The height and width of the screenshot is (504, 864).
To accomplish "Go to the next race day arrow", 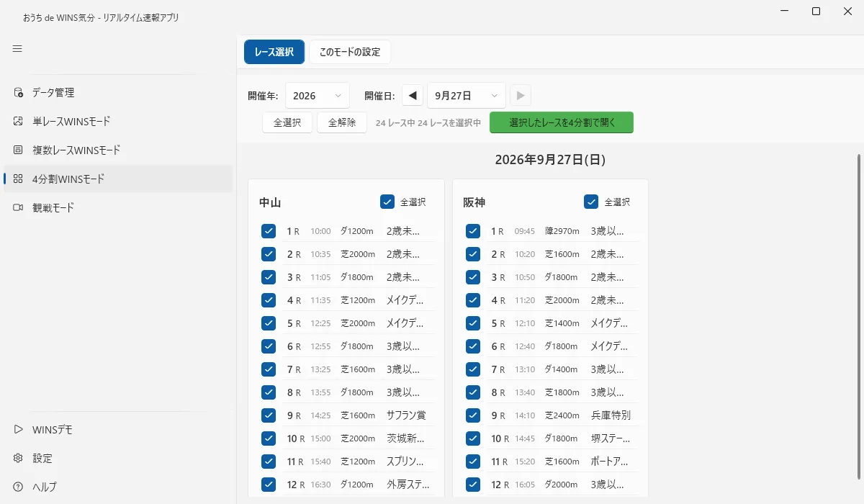I will (521, 96).
